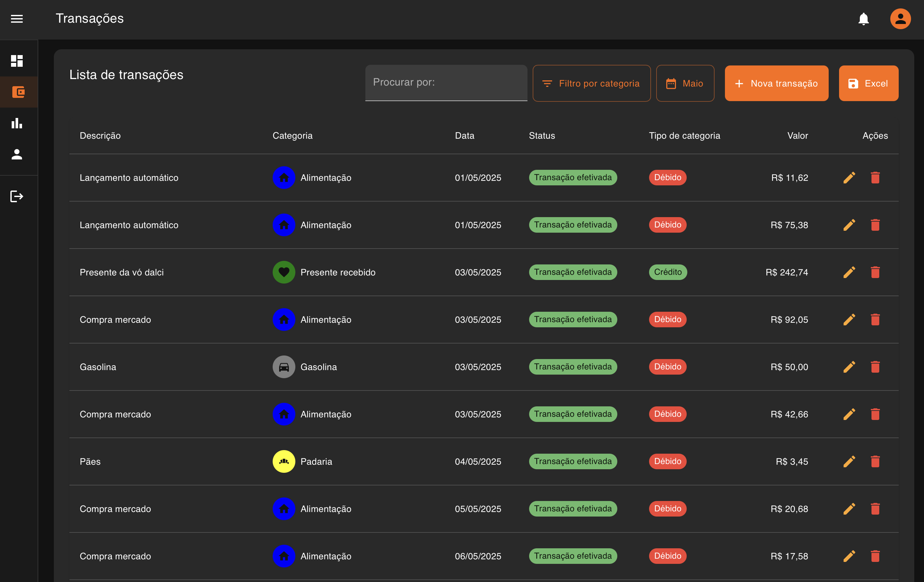Click the Pães description cell
Image resolution: width=924 pixels, height=582 pixels.
(90, 461)
